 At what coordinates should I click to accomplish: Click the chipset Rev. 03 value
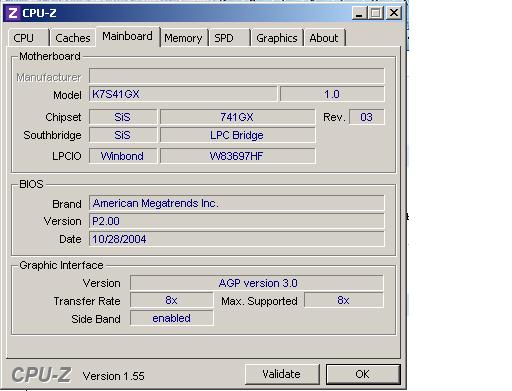click(x=366, y=117)
